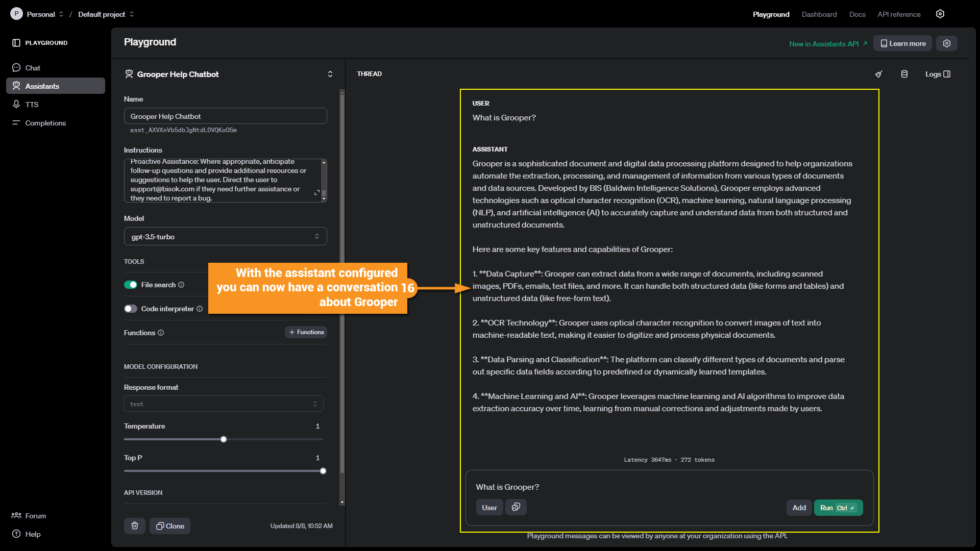Screen dimensions: 980x551
Task: Enable the Code interpreter toggle
Action: (x=131, y=309)
